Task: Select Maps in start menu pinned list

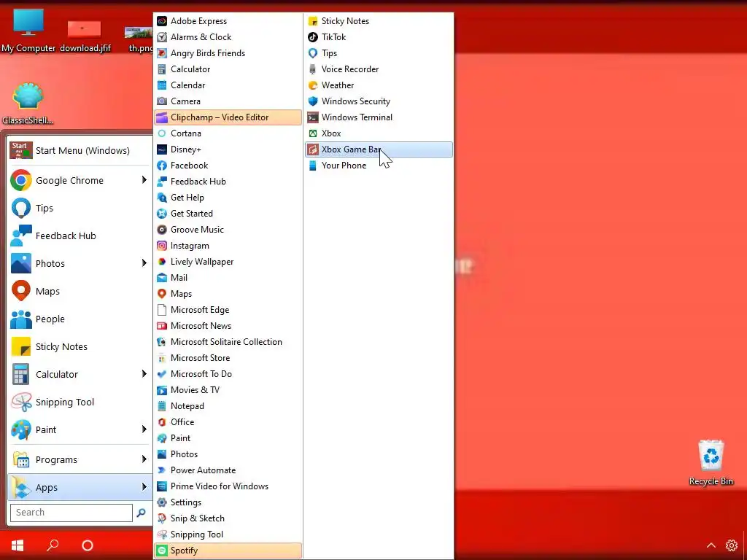Action: pyautogui.click(x=80, y=291)
